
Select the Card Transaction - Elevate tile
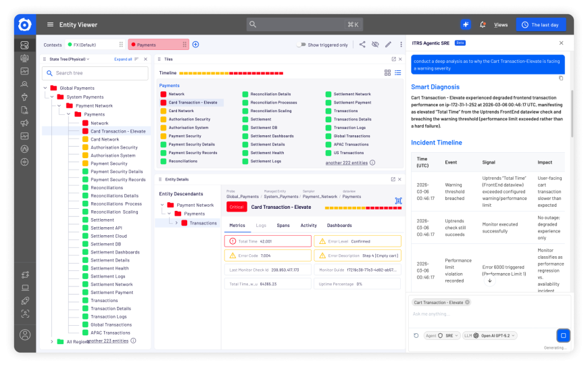(192, 102)
